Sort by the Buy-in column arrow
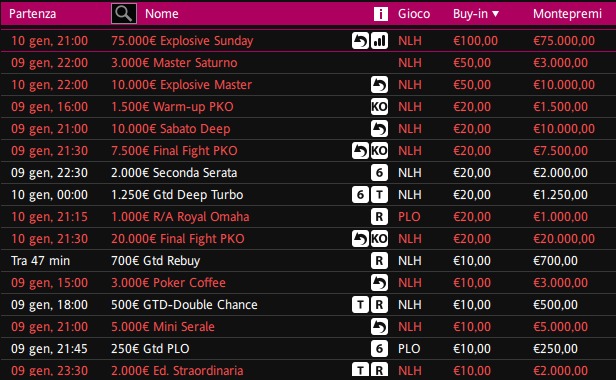 click(495, 14)
